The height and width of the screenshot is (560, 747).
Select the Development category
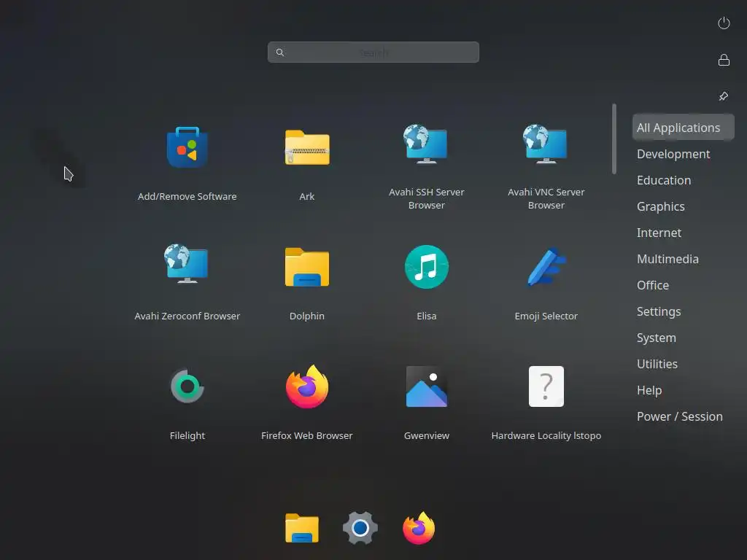pyautogui.click(x=673, y=155)
